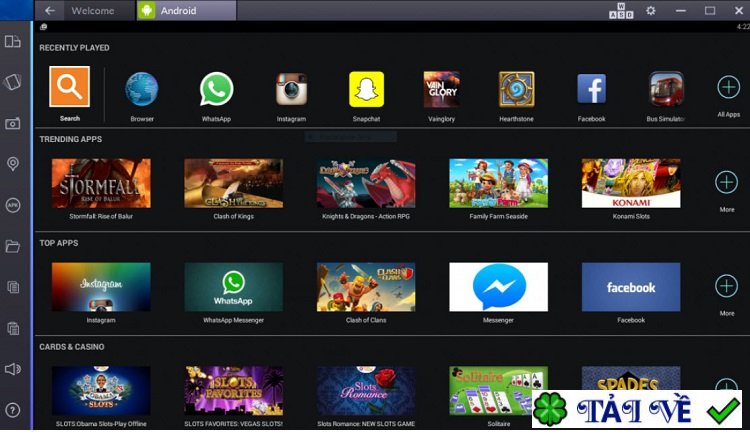This screenshot has width=750, height=436.
Task: Click the Top Apps heading
Action: tap(58, 243)
